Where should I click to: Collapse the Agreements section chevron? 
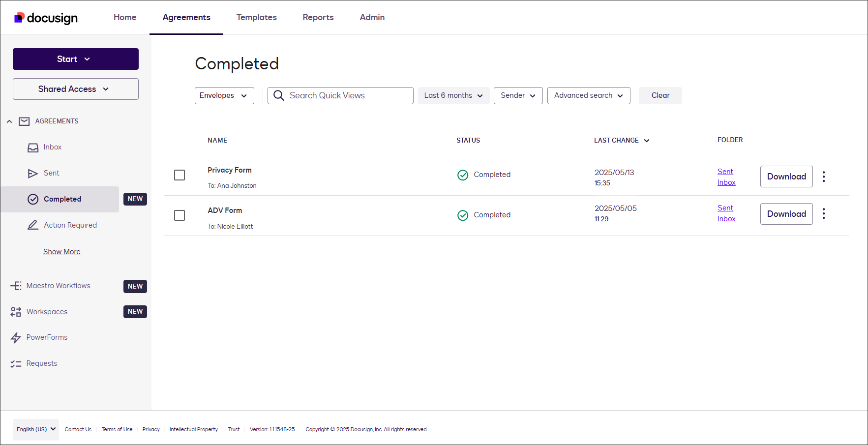[x=9, y=121]
